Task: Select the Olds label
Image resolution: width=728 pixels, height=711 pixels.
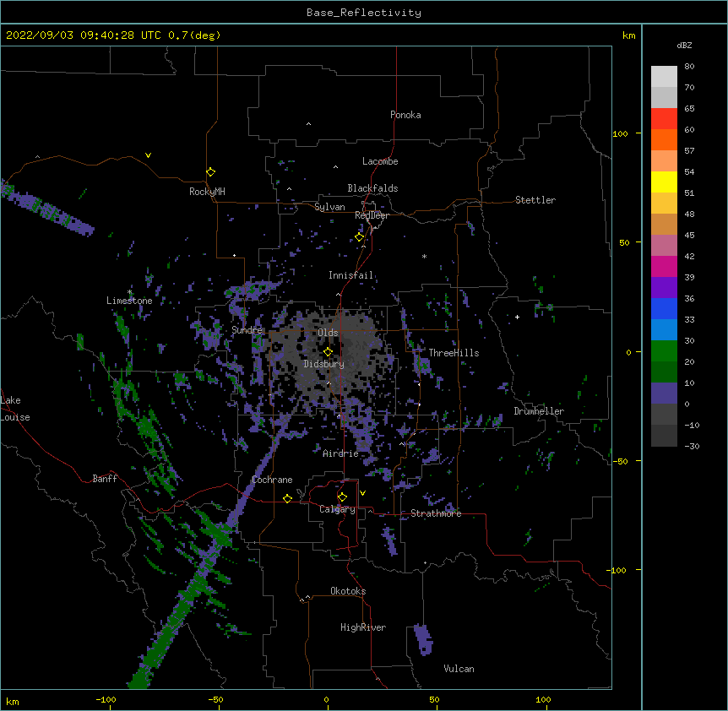Action: click(328, 333)
